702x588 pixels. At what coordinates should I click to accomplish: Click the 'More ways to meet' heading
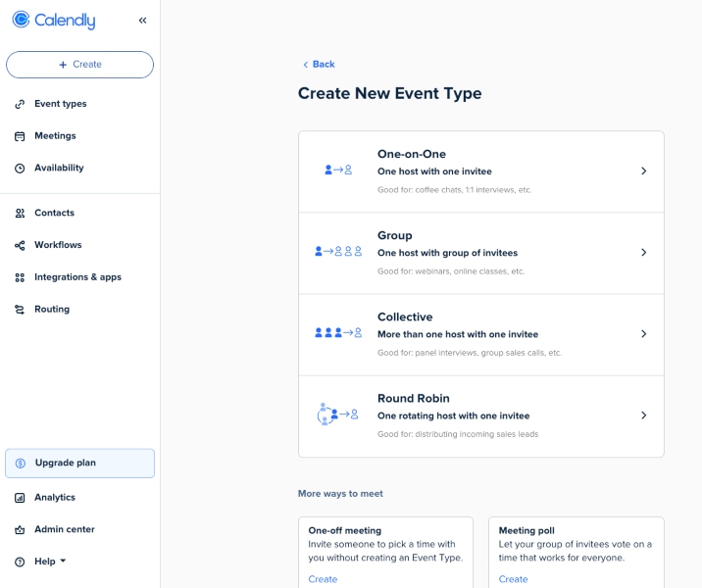coord(340,494)
